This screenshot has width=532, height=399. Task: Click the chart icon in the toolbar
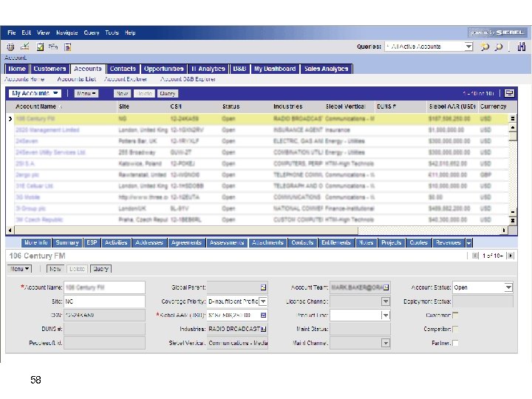(25, 47)
